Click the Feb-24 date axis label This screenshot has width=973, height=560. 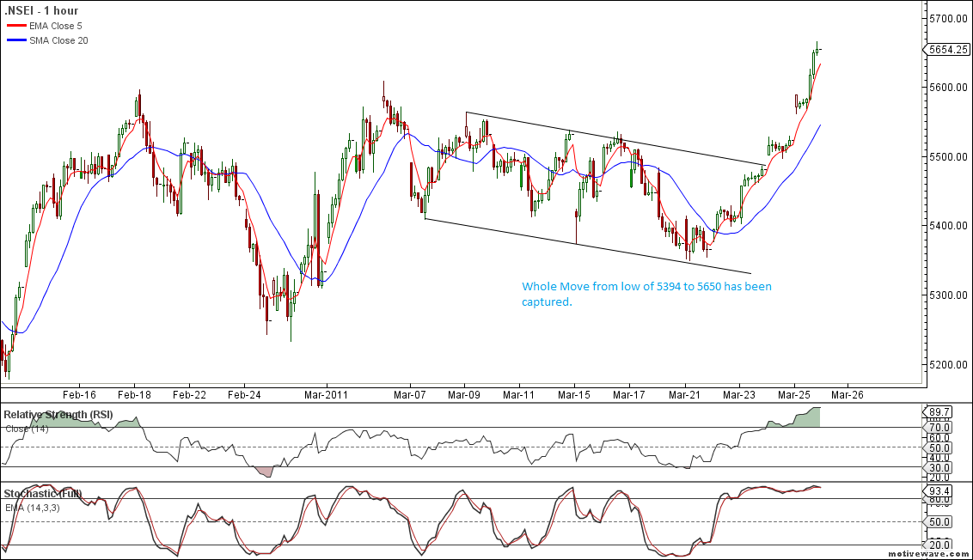point(243,394)
